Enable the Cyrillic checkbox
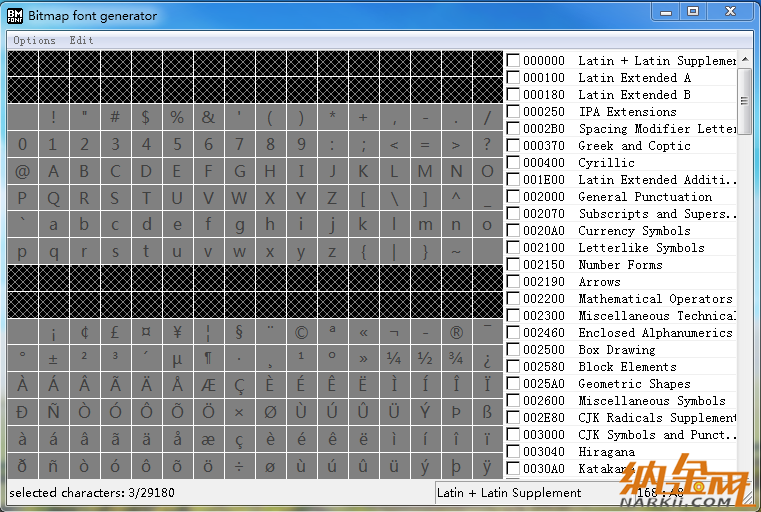The height and width of the screenshot is (512, 761). (x=513, y=163)
